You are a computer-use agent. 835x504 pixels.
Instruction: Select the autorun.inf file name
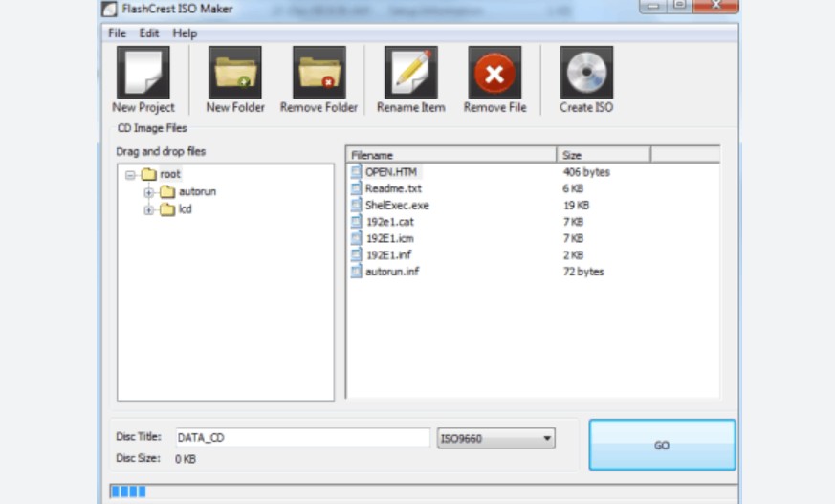tap(392, 272)
